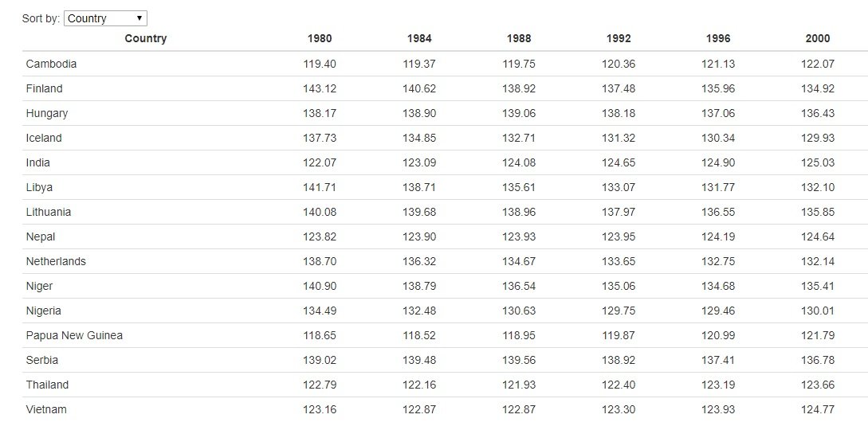The width and height of the screenshot is (868, 426).
Task: Select the Vietnam row label
Action: pos(46,409)
